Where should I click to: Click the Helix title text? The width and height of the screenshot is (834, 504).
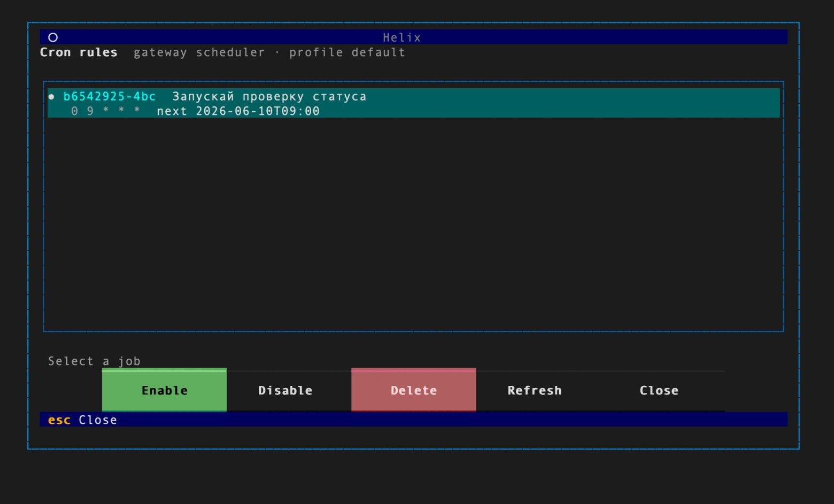click(x=402, y=37)
